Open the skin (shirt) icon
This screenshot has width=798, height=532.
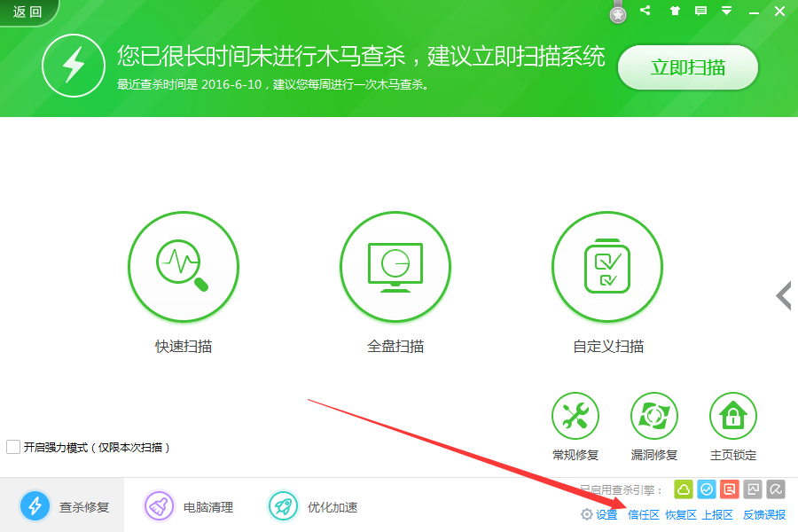[x=675, y=11]
